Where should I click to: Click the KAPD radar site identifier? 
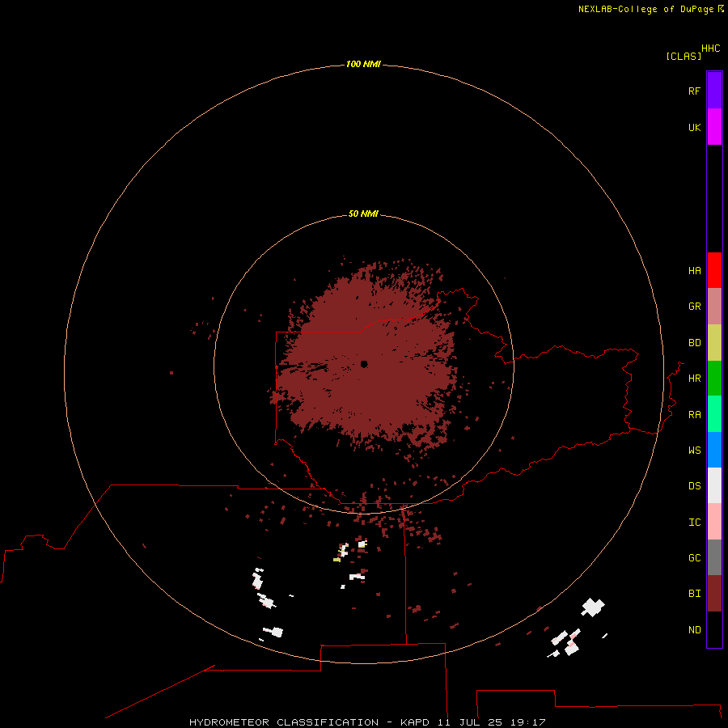415,722
